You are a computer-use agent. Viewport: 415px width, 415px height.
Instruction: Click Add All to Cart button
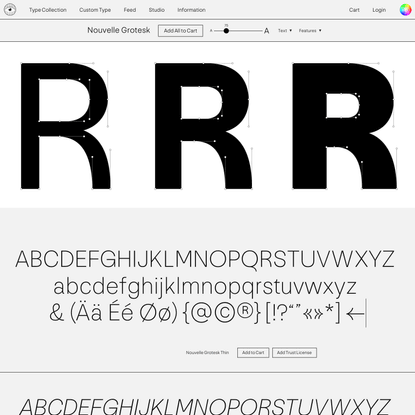click(180, 31)
